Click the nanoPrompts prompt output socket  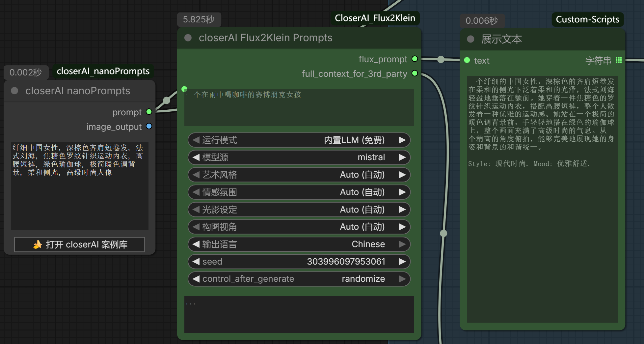pyautogui.click(x=149, y=112)
